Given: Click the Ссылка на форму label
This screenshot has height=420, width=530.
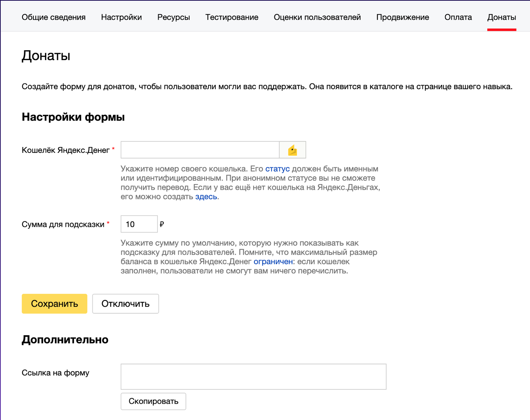Looking at the screenshot, I should (55, 373).
